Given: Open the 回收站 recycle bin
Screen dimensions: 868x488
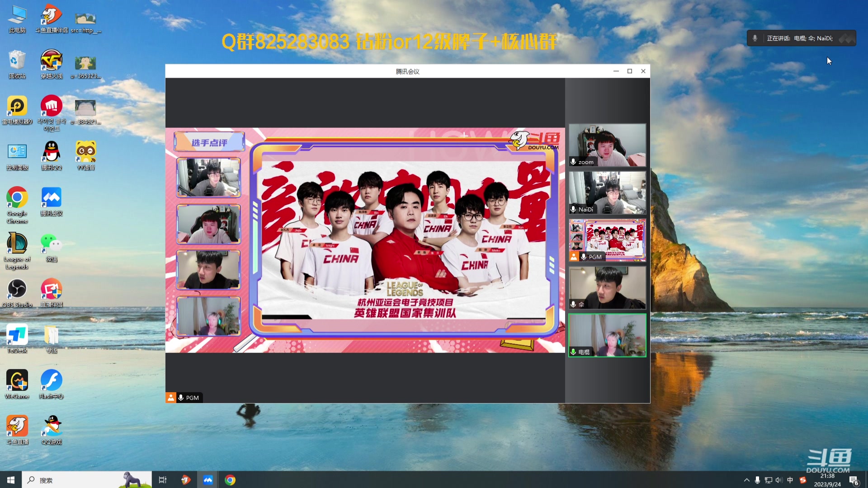Looking at the screenshot, I should pos(17,65).
